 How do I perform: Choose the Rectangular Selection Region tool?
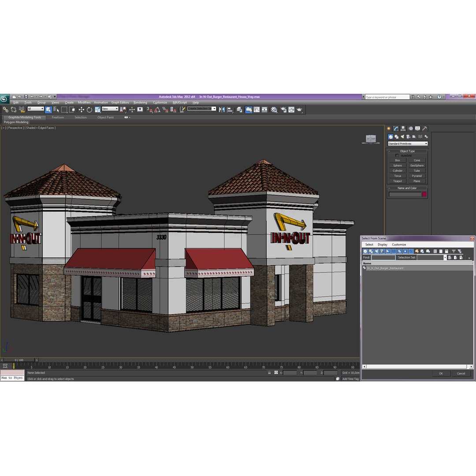click(x=64, y=110)
